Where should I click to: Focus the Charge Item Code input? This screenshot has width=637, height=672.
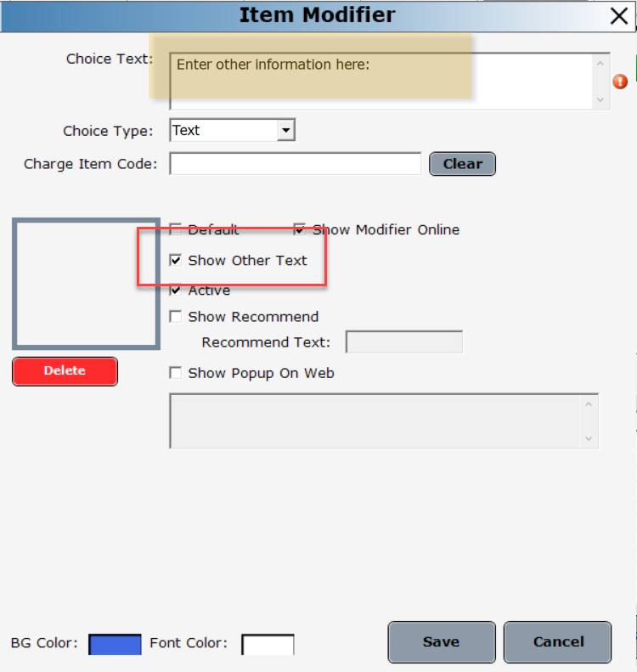tap(295, 164)
